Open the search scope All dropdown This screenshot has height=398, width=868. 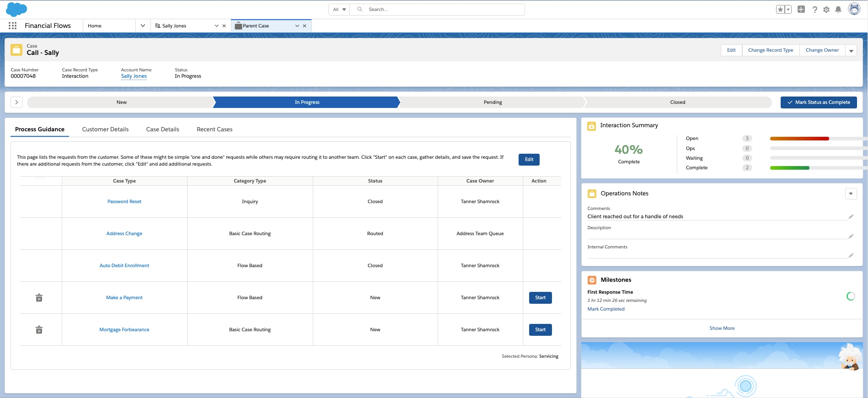pyautogui.click(x=339, y=10)
